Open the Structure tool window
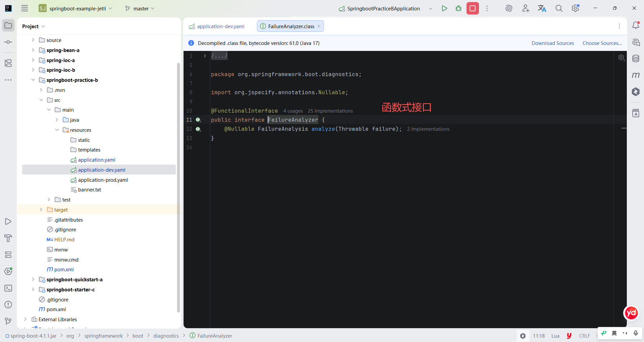Viewport: 644px width, 342px height. click(x=8, y=63)
